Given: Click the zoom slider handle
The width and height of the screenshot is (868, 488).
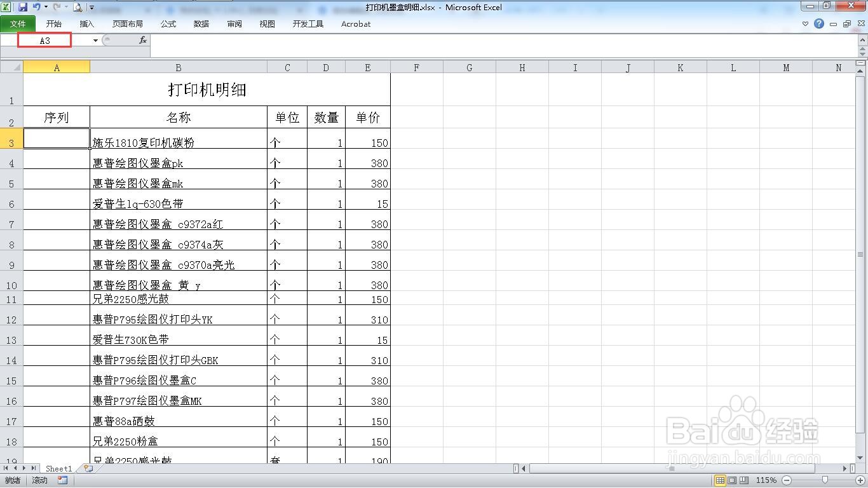Looking at the screenshot, I should click(825, 480).
